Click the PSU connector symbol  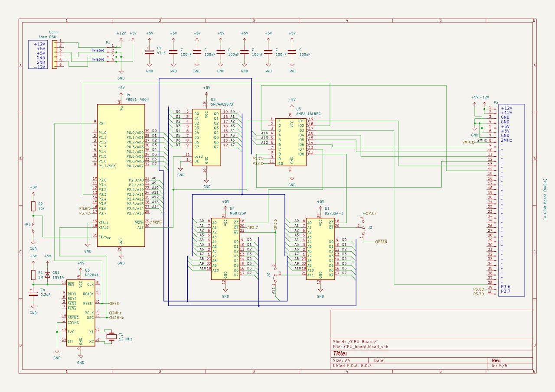click(54, 53)
